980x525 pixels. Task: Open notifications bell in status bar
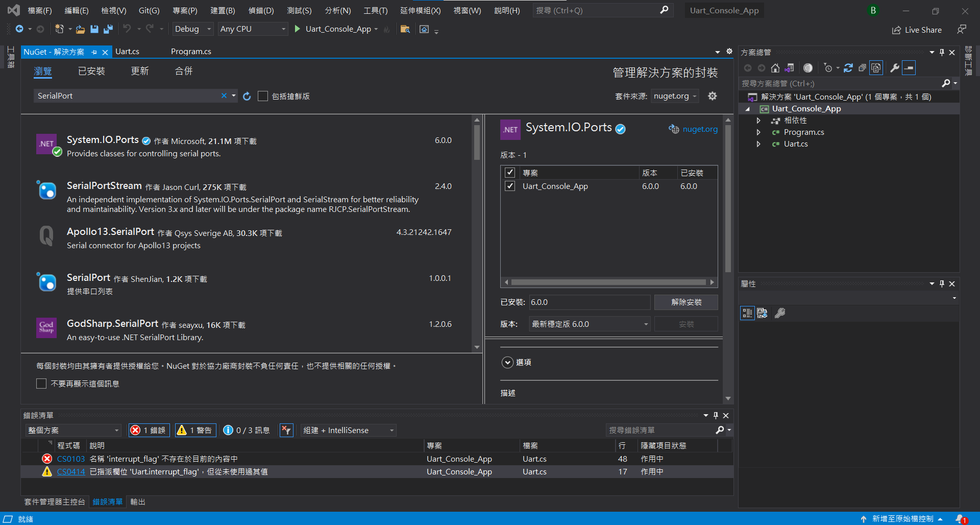(961, 518)
